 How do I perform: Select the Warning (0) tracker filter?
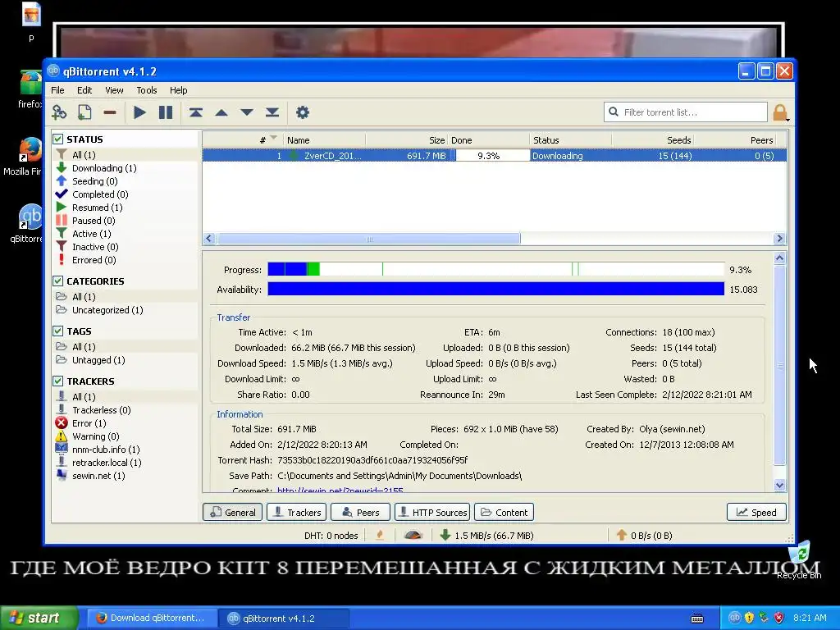(95, 436)
